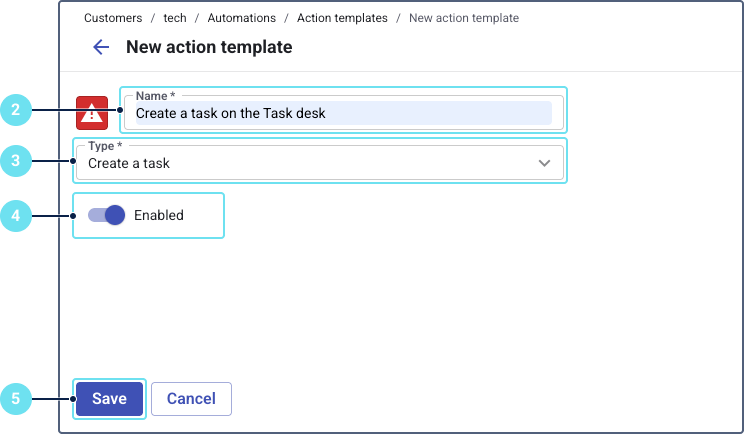This screenshot has width=744, height=434.
Task: Go to the Customers breadcrumb
Action: [113, 18]
